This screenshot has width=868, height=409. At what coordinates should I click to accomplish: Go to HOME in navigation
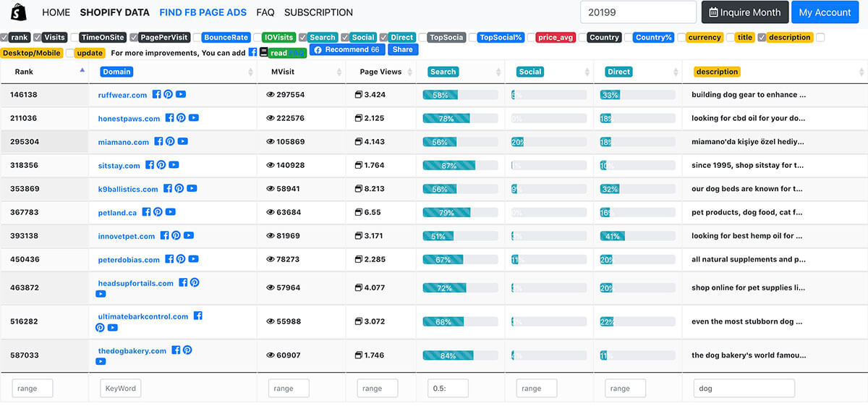(x=56, y=12)
